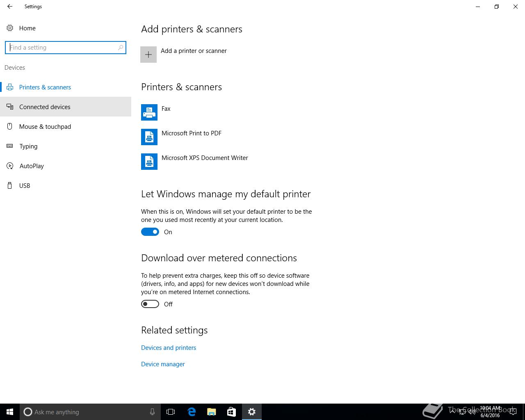The width and height of the screenshot is (525, 420).
Task: Select Microsoft XPS Document Writer icon
Action: pyautogui.click(x=149, y=162)
